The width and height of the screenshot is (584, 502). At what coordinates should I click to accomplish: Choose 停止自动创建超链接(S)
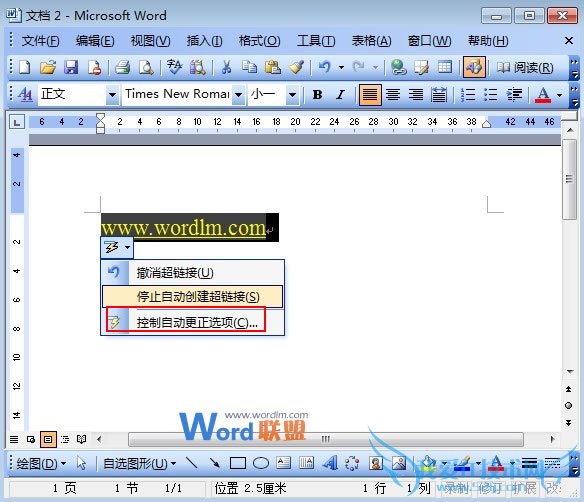click(193, 296)
